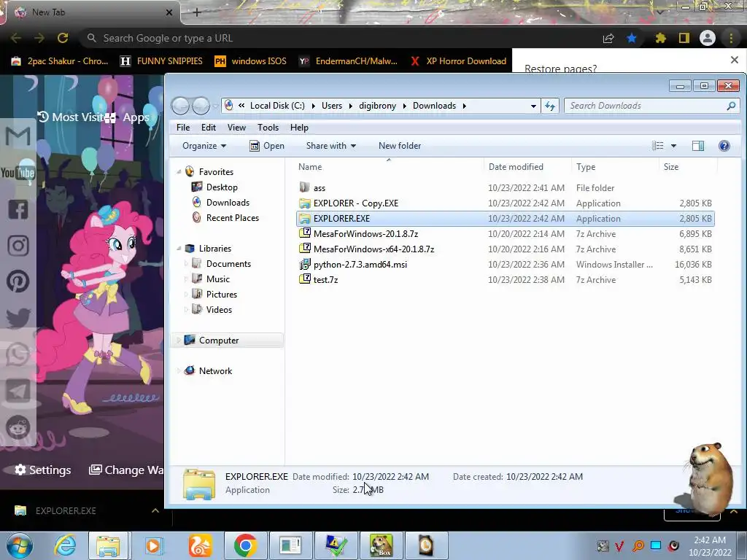Launch Internet Explorer from taskbar
Viewport: 747px width, 560px height.
click(x=65, y=545)
